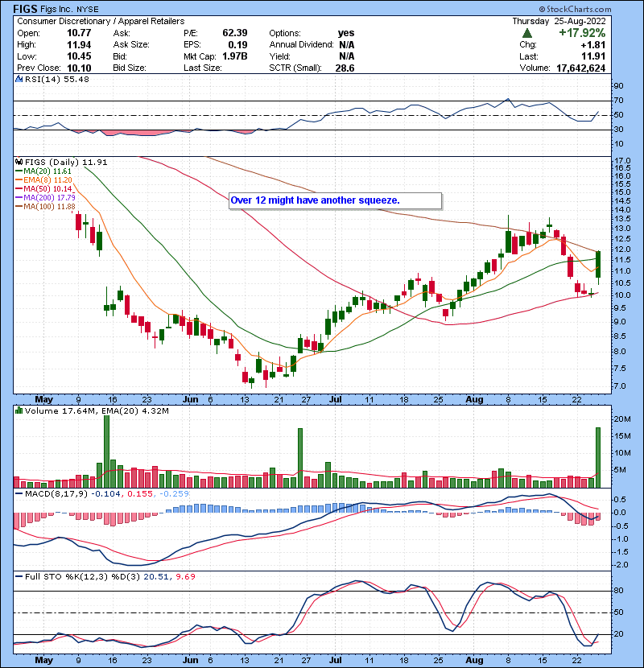Select the High value 11.94
The image size is (644, 668).
point(79,45)
